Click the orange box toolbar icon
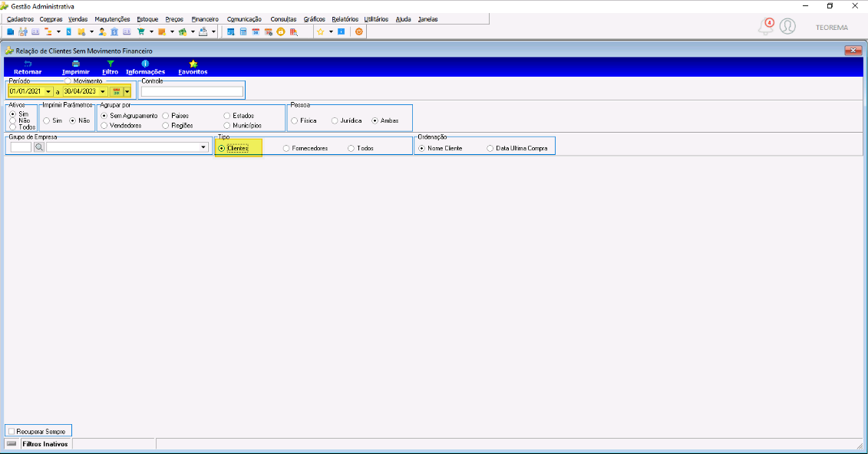This screenshot has width=868, height=454. click(162, 31)
